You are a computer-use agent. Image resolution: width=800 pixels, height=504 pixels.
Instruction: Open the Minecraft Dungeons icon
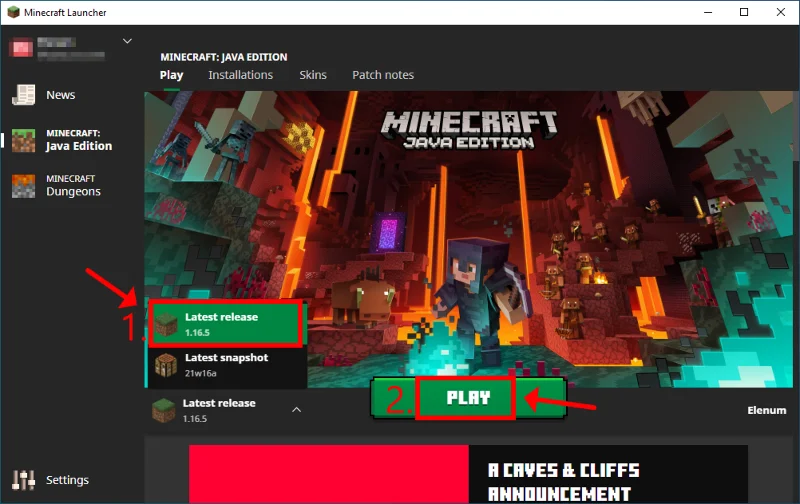23,186
